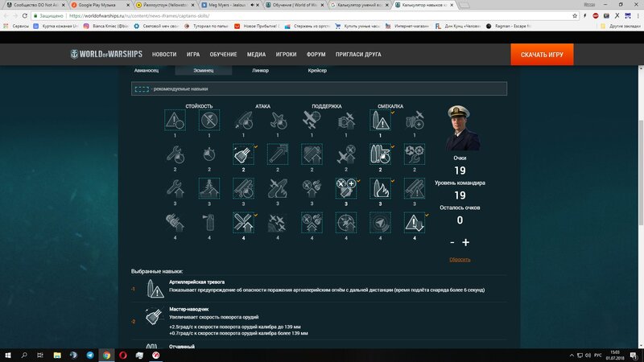The height and width of the screenshot is (362, 644).
Task: Click the first tier 1 Стойкость skill icon
Action: tap(175, 121)
